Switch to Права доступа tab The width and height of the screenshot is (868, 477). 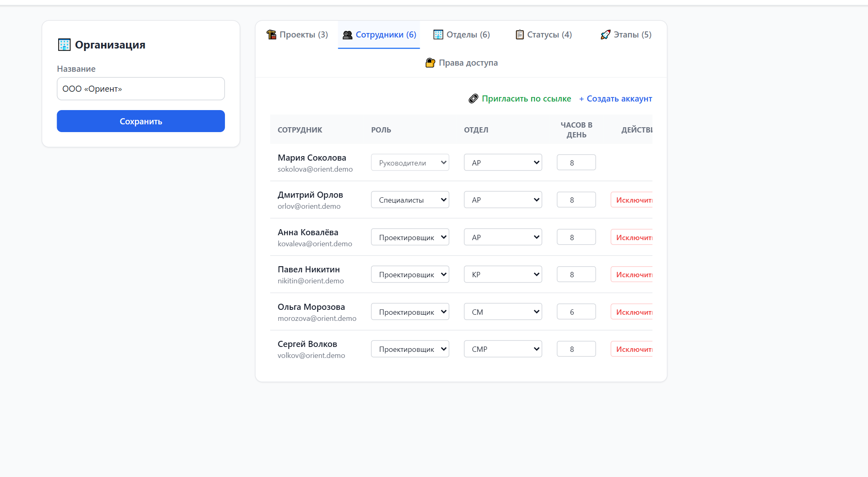(x=461, y=63)
